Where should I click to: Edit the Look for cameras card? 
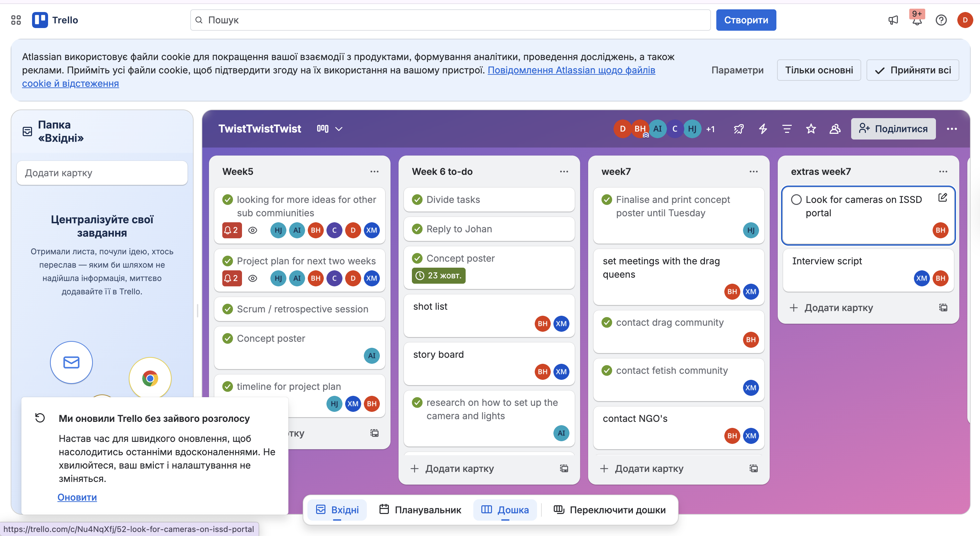click(x=942, y=198)
